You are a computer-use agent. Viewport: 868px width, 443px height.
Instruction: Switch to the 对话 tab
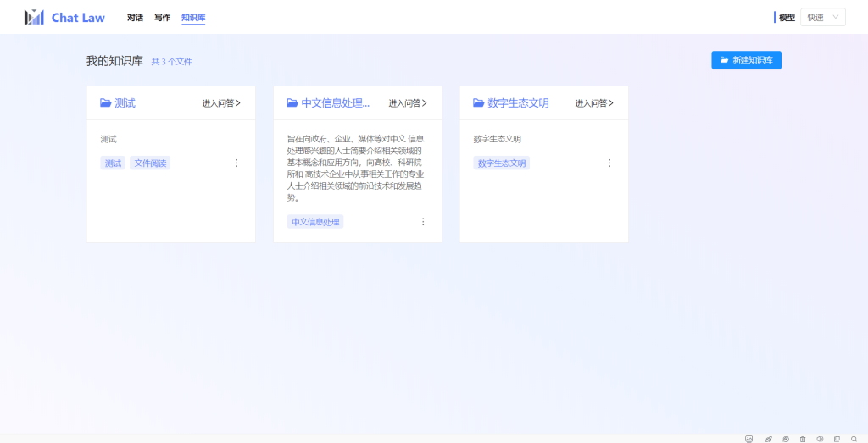pyautogui.click(x=135, y=18)
